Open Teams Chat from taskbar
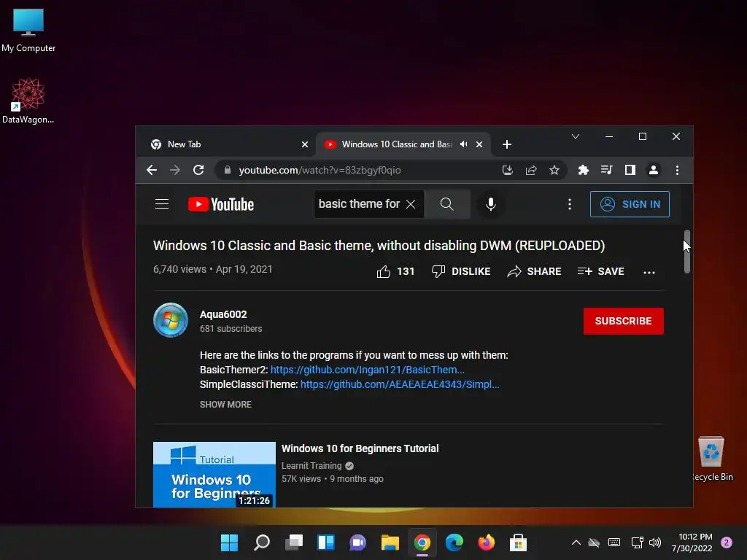 pos(357,542)
